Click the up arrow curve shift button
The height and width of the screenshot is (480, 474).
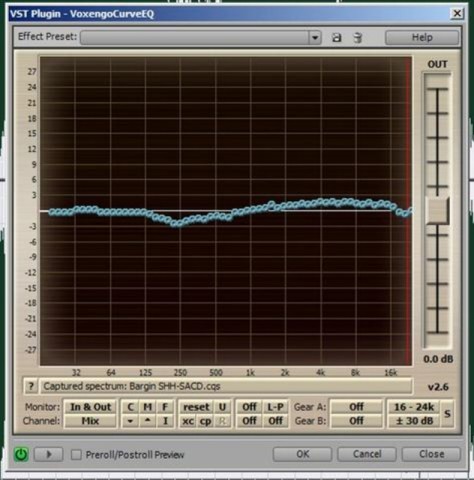coord(148,421)
